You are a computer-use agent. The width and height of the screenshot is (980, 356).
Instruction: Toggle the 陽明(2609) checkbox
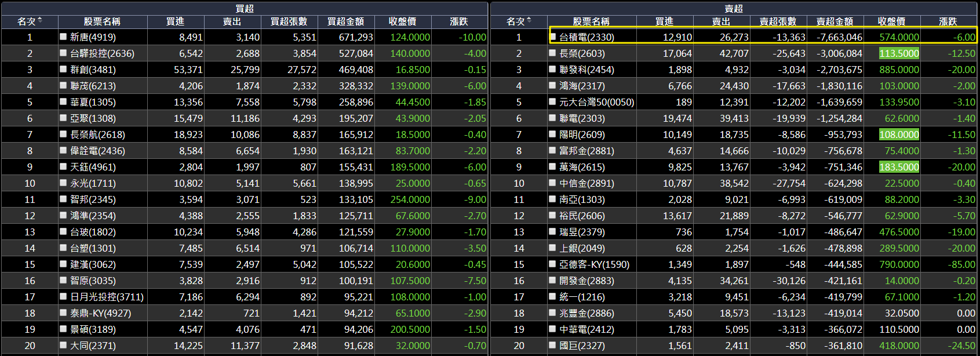pos(552,134)
